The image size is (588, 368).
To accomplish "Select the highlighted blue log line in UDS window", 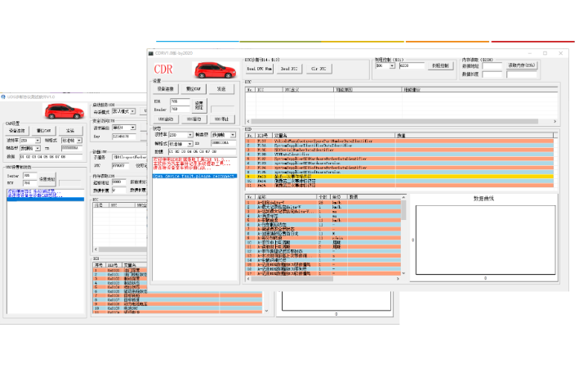I will tap(46, 200).
